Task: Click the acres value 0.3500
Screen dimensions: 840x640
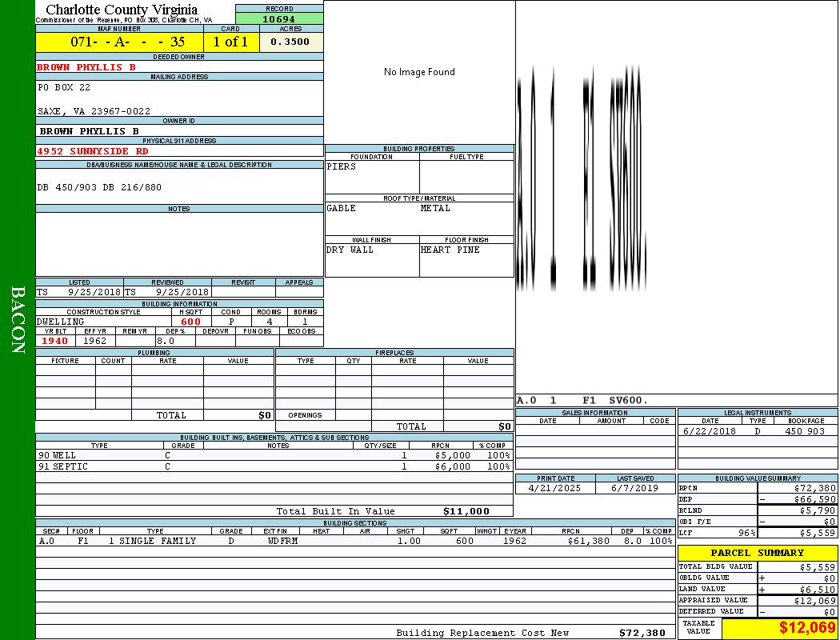Action: [290, 42]
